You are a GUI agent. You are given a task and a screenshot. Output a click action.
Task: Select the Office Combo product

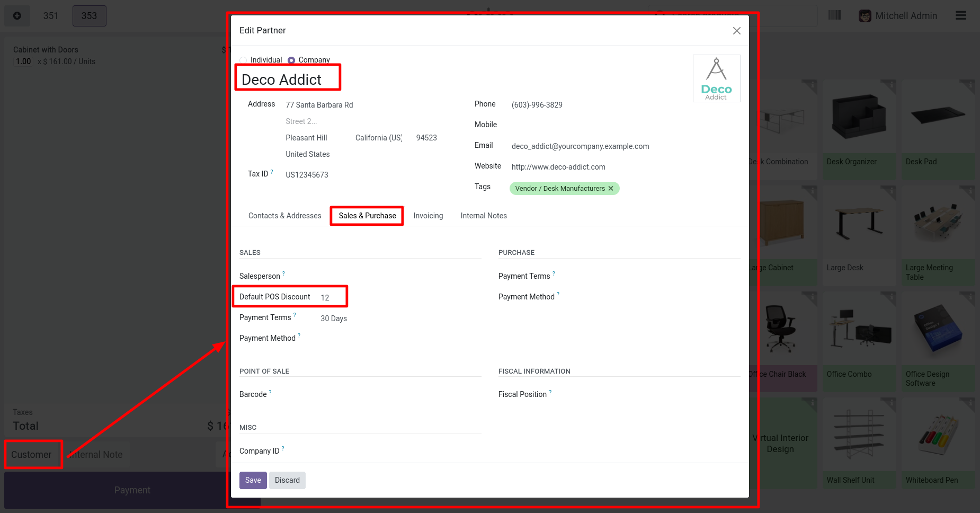tap(860, 341)
